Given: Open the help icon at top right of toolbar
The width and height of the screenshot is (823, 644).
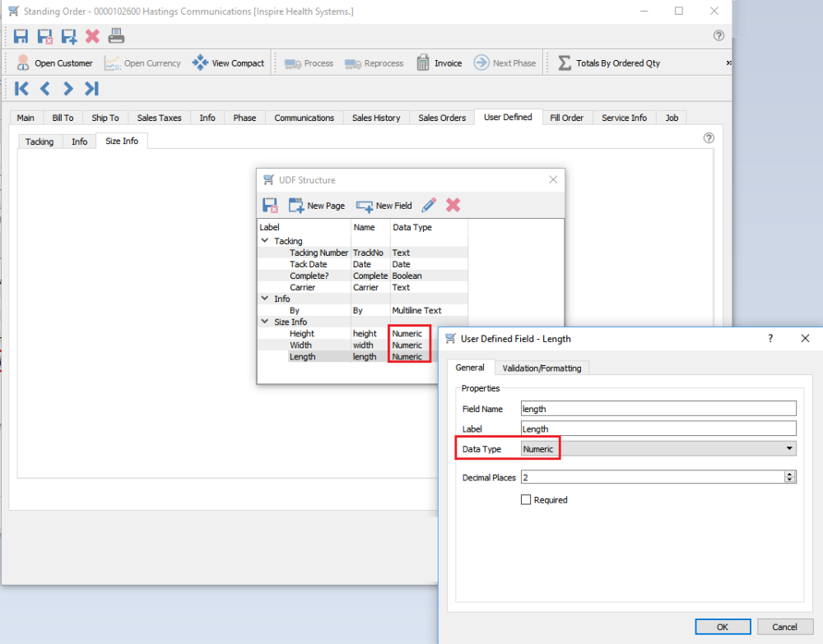Looking at the screenshot, I should 718,35.
